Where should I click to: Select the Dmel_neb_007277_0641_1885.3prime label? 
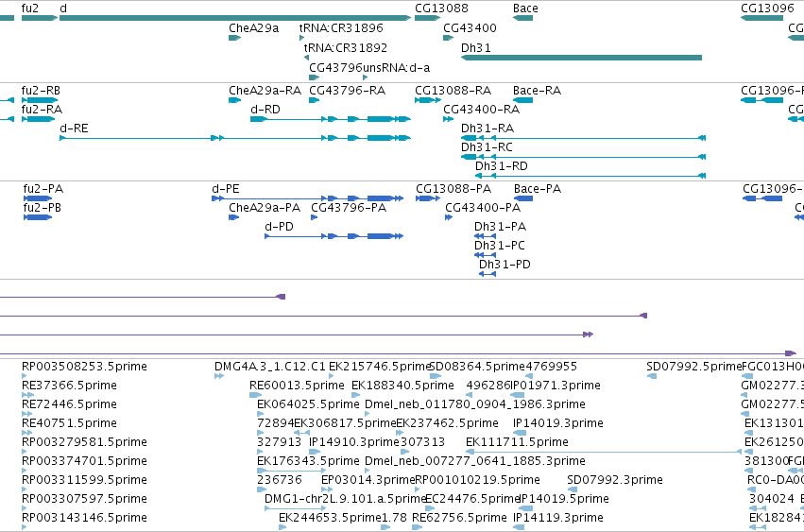pyautogui.click(x=475, y=461)
